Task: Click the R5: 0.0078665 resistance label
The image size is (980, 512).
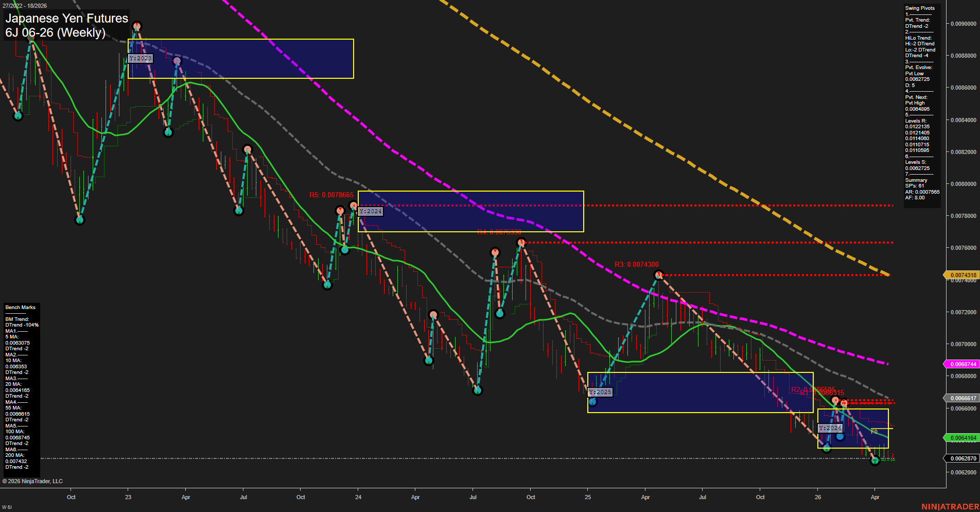Action: (331, 195)
